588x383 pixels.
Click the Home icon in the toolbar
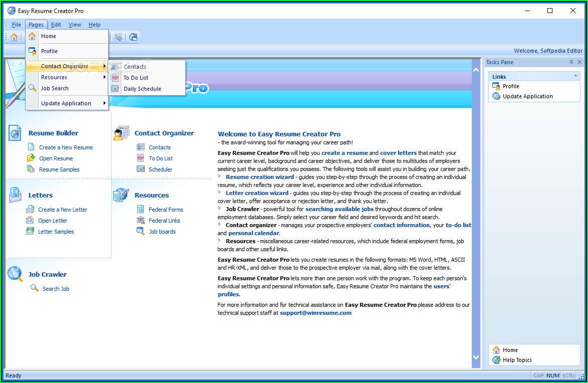(x=14, y=37)
